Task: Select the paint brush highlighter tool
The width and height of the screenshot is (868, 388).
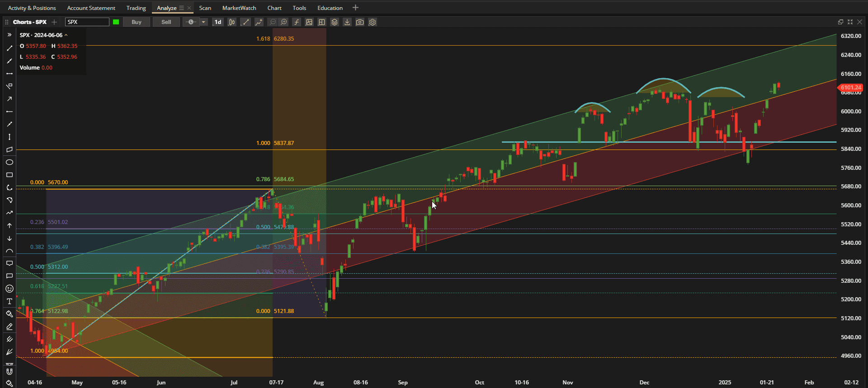Action: (x=9, y=314)
